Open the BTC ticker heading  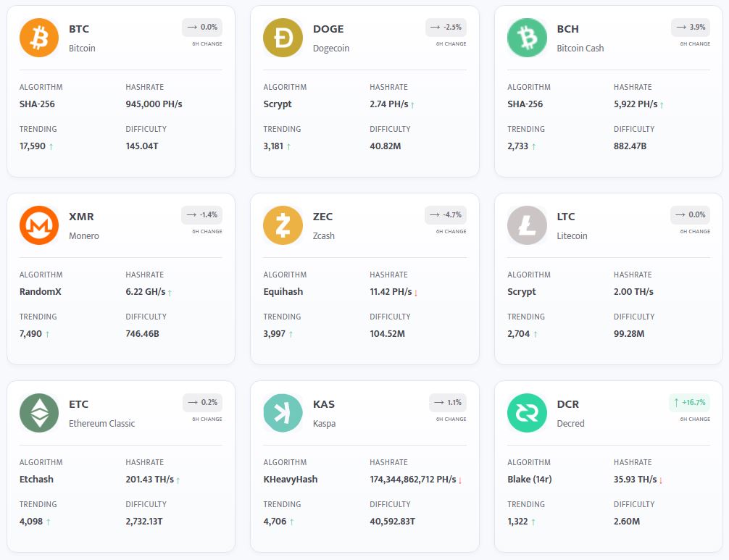79,29
